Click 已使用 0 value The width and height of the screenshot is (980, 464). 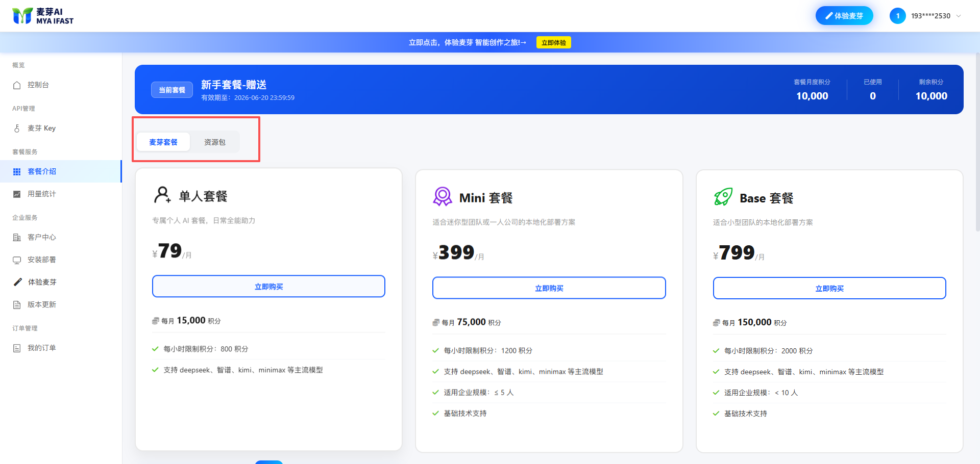[x=873, y=96]
